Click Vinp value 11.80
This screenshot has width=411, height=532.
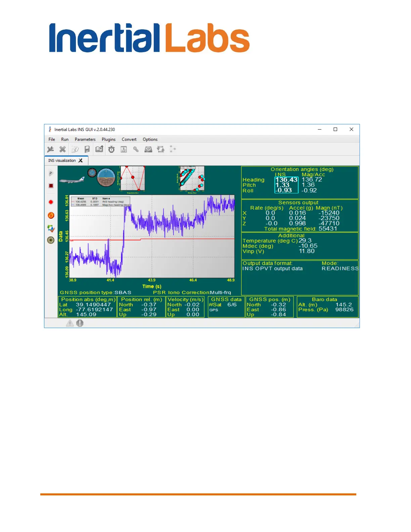coord(307,251)
